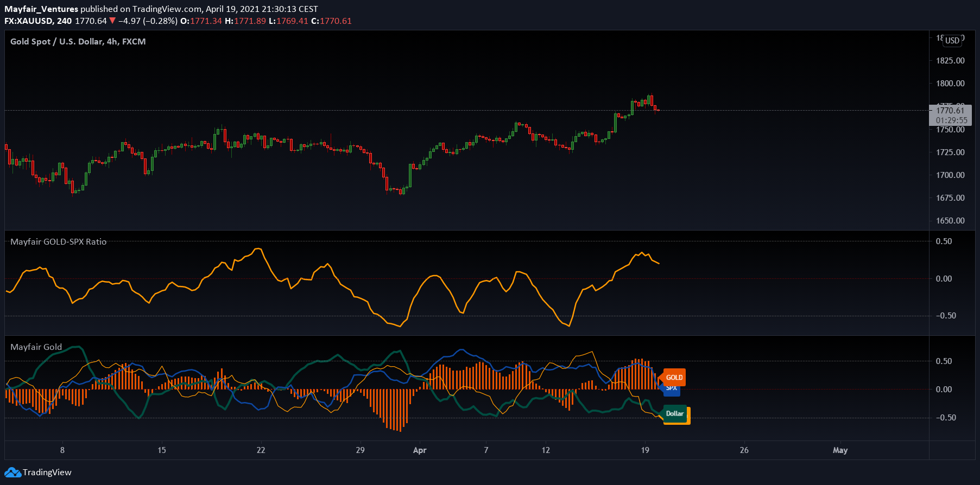Viewport: 980px width, 485px height.
Task: Click the 0.00 label in Mayfair Gold pane
Action: coord(944,390)
